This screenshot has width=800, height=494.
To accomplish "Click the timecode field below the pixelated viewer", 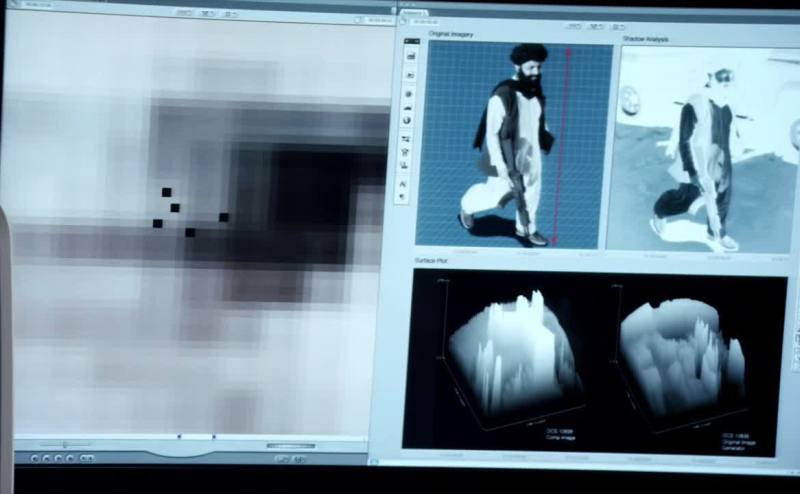I will click(x=291, y=446).
